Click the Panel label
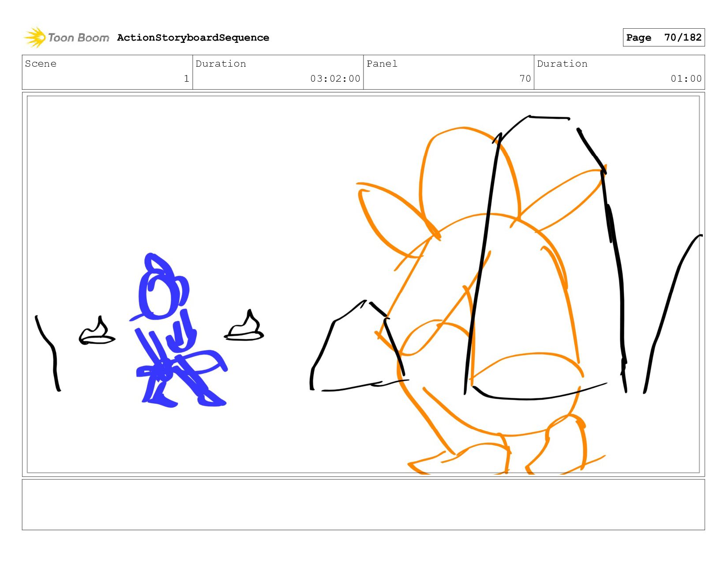Screen dimensions: 728x563 382,64
